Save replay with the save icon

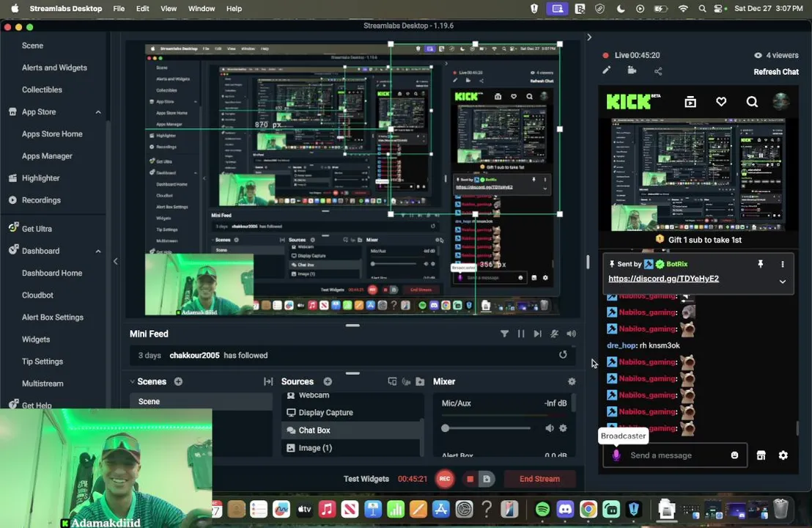(487, 479)
